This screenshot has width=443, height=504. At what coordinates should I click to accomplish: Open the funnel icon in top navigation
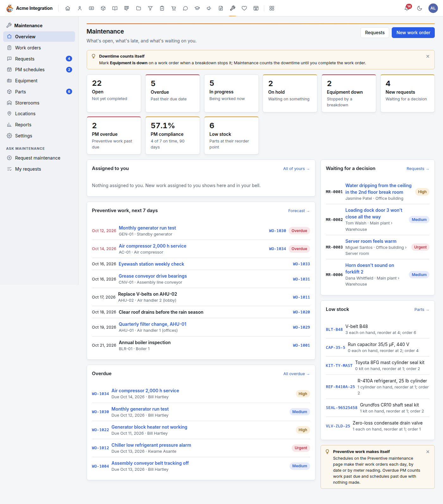tap(150, 8)
